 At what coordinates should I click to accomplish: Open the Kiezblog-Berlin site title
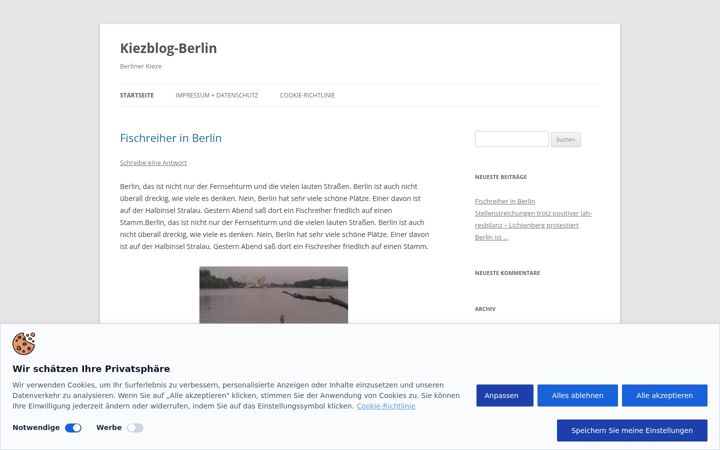coord(168,48)
